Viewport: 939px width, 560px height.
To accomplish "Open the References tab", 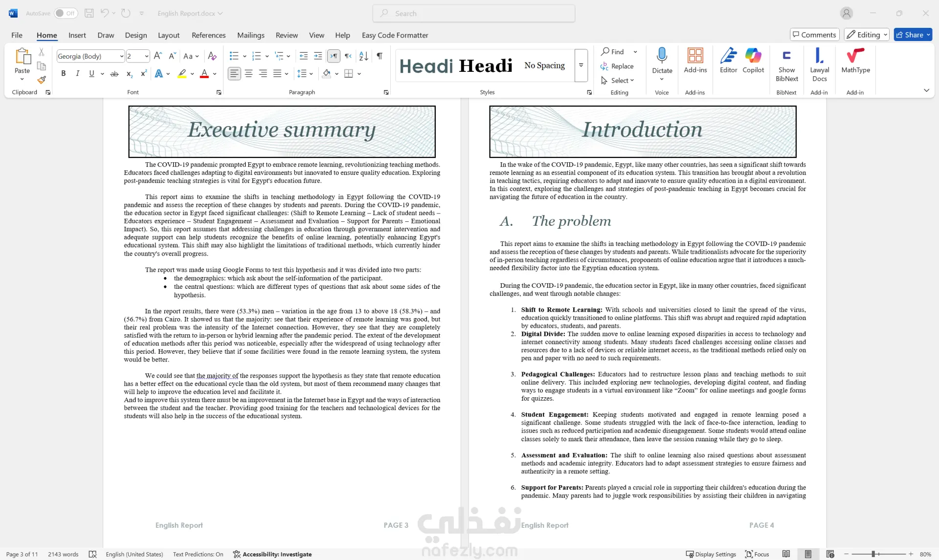I will 208,35.
